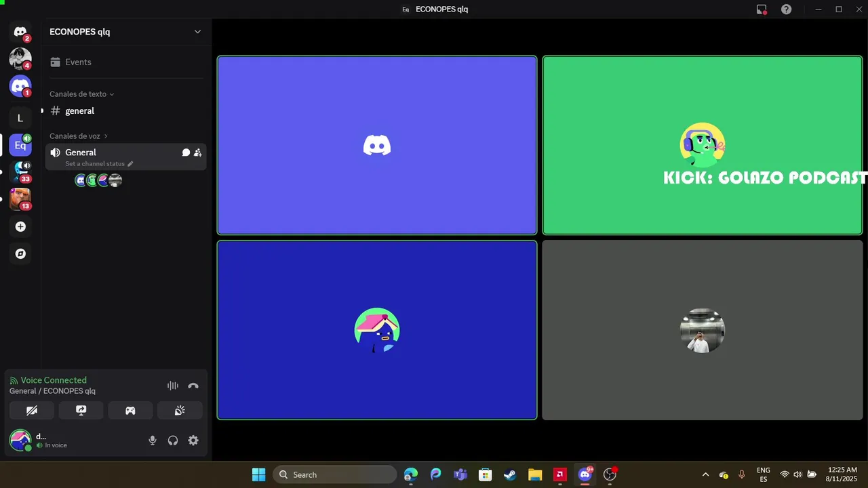Disconnect from voice with the hang-up icon
Viewport: 868px width, 488px height.
coord(193,386)
